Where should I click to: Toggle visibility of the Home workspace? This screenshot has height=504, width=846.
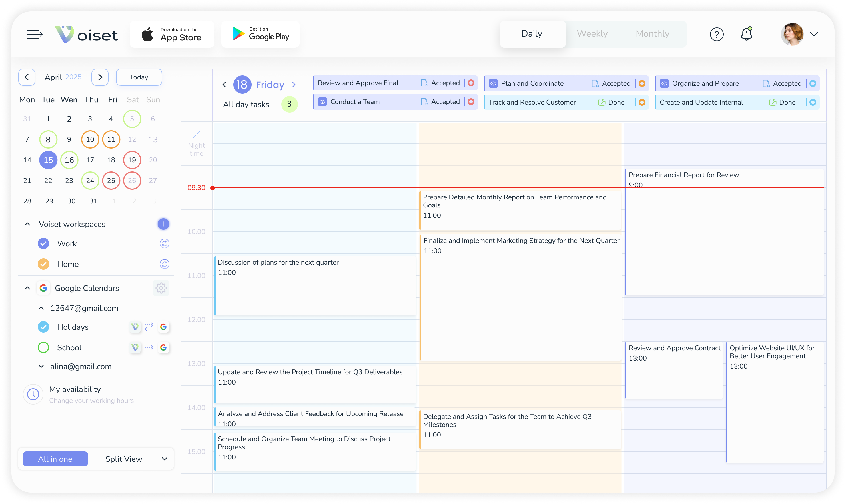click(43, 264)
